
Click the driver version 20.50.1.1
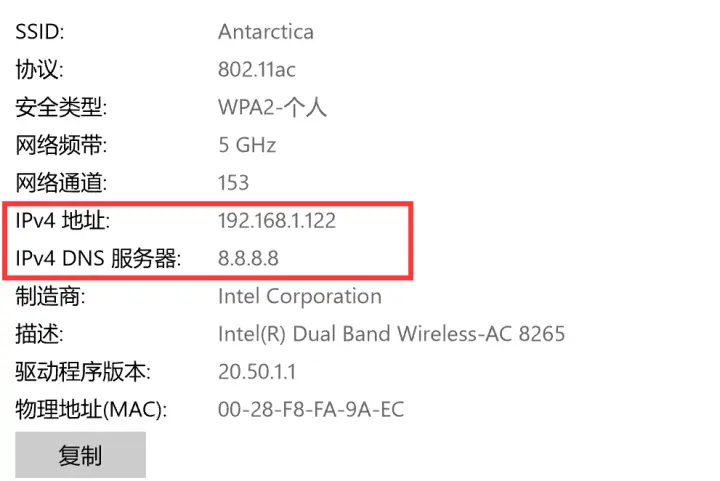click(257, 372)
